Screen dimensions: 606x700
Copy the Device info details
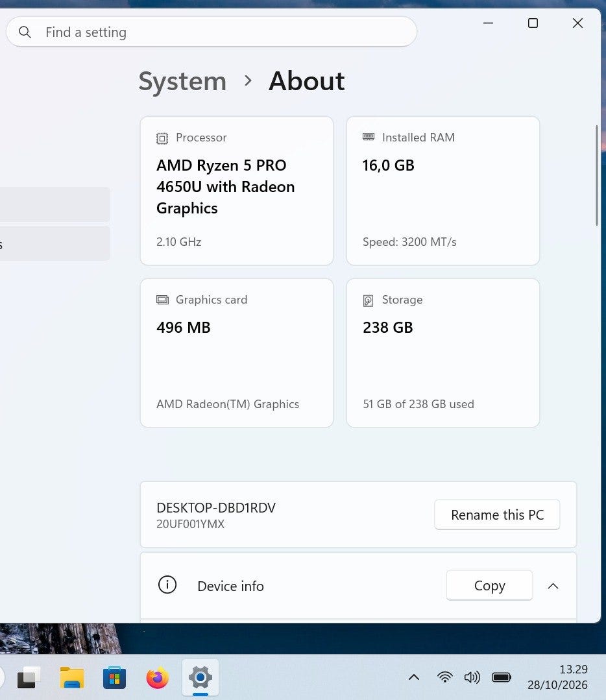tap(489, 585)
